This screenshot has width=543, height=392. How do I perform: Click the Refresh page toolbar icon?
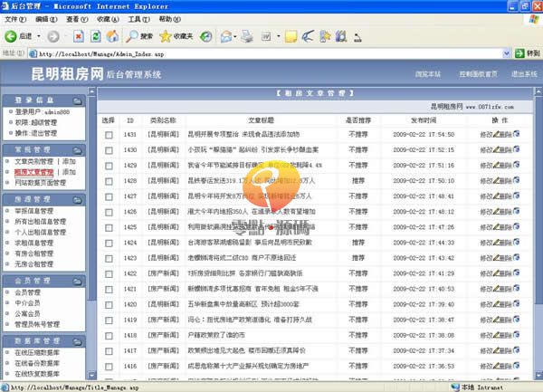pyautogui.click(x=96, y=36)
